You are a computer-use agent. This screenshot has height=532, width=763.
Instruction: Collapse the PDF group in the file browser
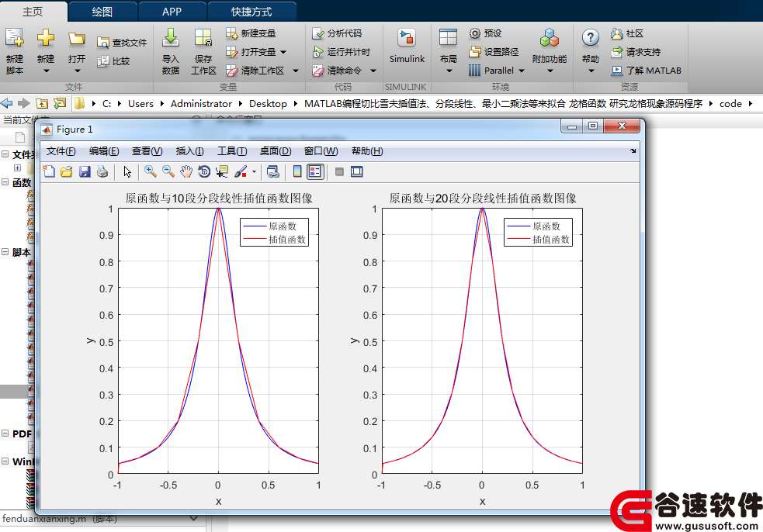coord(5,434)
